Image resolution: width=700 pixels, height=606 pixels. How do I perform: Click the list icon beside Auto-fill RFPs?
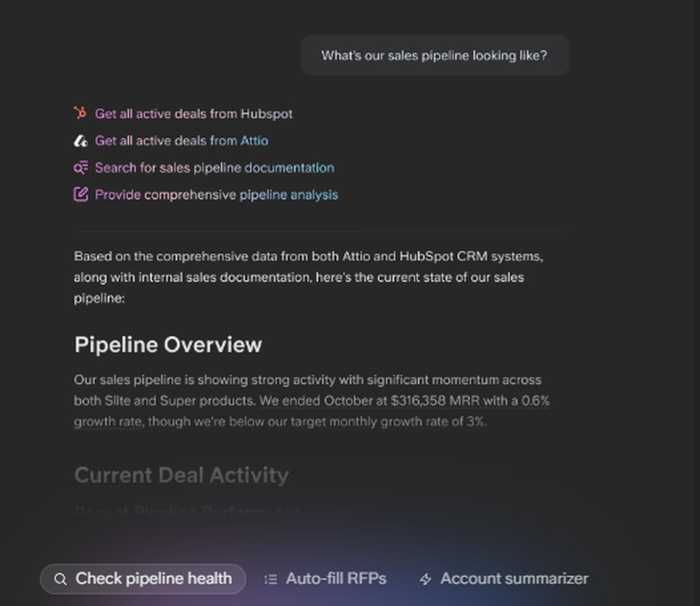coord(271,579)
